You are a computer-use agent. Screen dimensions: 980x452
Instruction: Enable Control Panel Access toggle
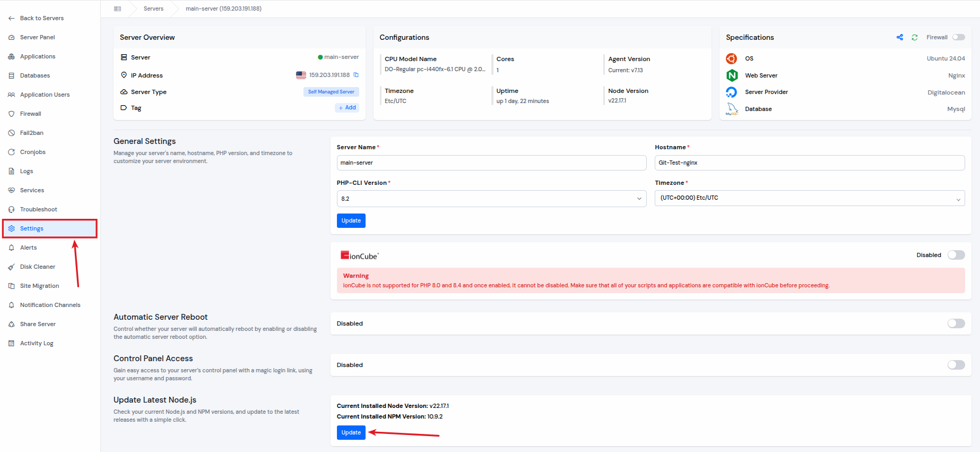tap(956, 365)
